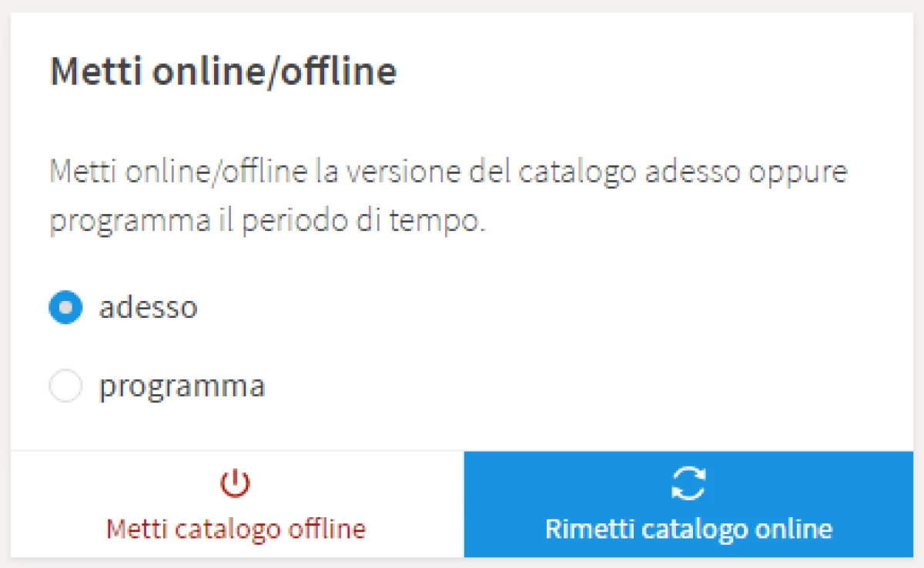Click the red power icon

click(236, 484)
